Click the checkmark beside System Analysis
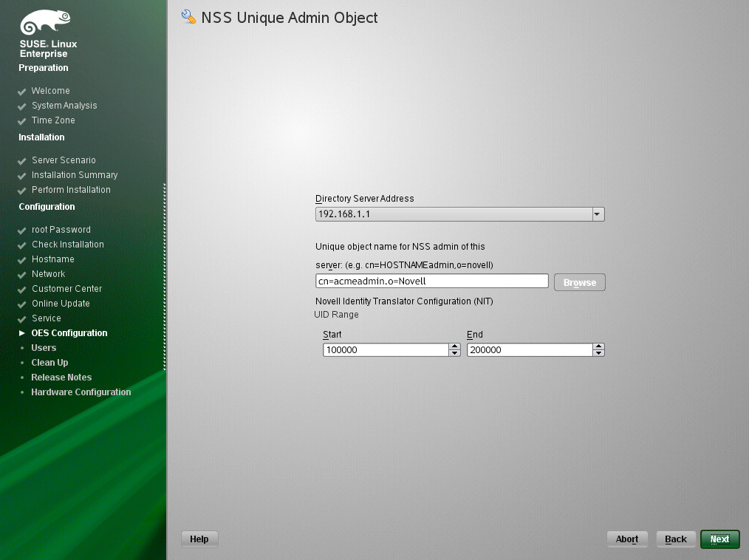Screen dimensions: 749x560 click(21, 106)
